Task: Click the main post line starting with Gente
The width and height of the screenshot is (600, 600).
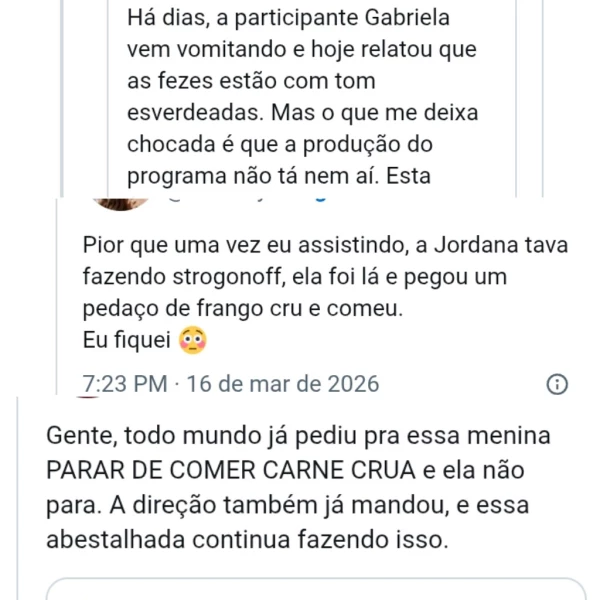Action: 298,437
